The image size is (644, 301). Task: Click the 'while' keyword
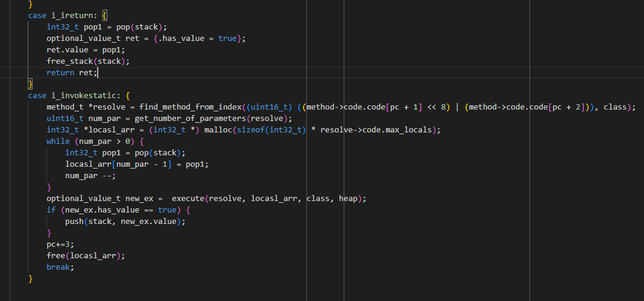click(58, 141)
